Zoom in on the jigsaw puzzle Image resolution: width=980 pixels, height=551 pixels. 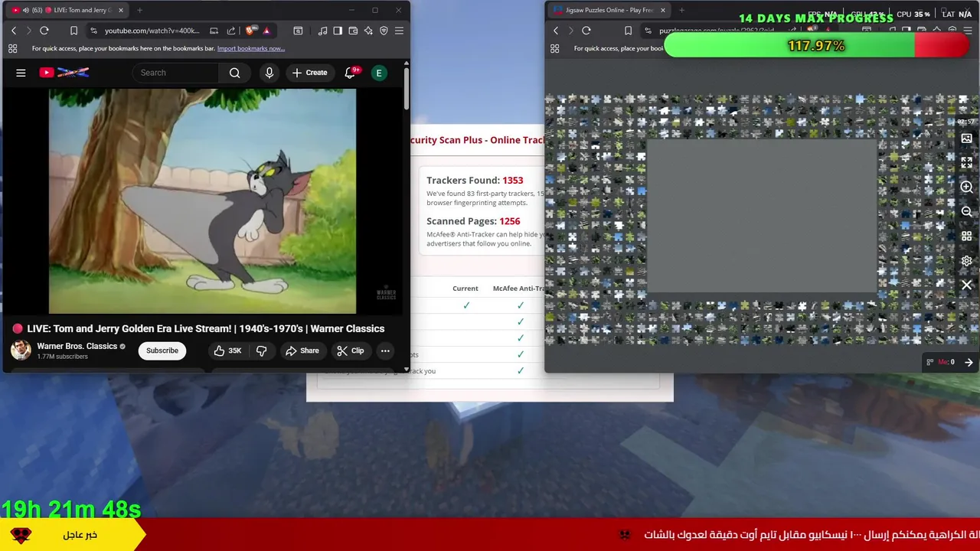pyautogui.click(x=966, y=187)
